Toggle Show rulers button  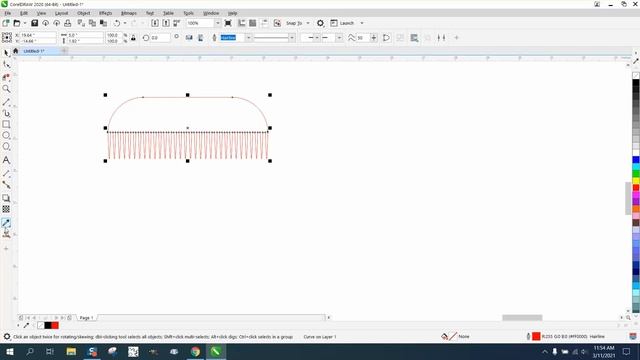242,23
